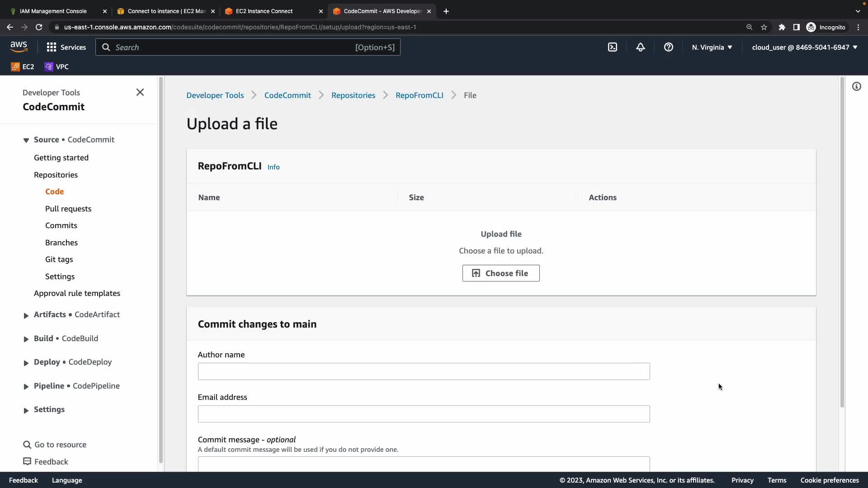Bookmark page with the star icon
The height and width of the screenshot is (488, 868).
[764, 27]
